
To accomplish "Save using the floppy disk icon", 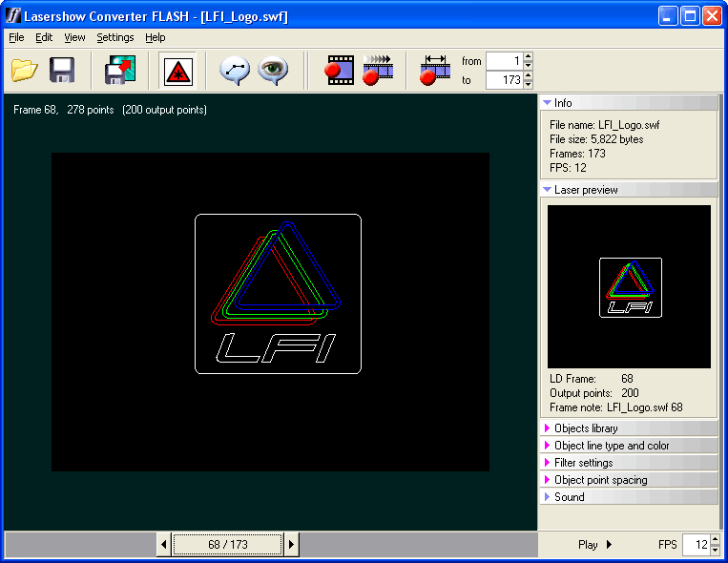I will coord(62,71).
